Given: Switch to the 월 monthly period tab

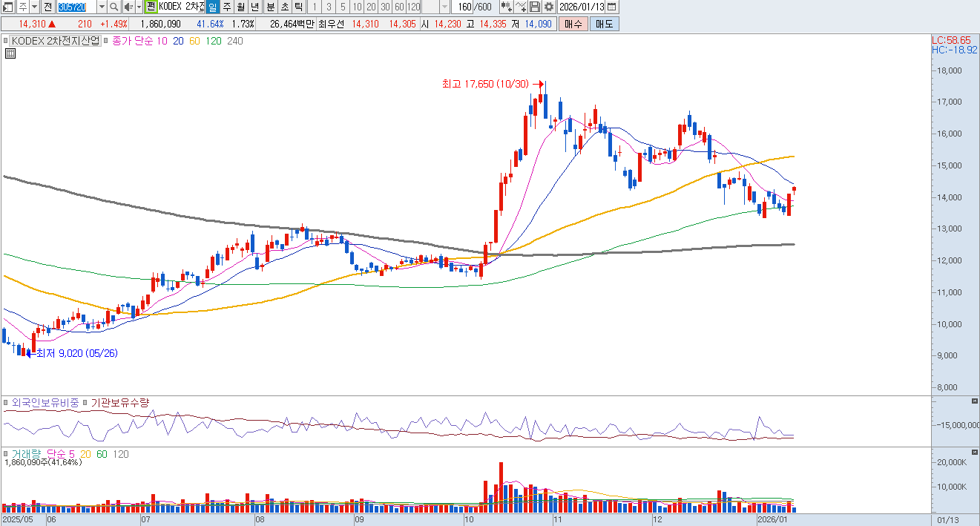Looking at the screenshot, I should coord(240,7).
